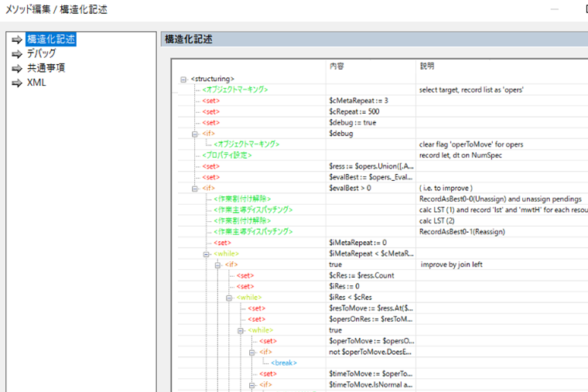Open the 共通事項 page

click(x=46, y=68)
